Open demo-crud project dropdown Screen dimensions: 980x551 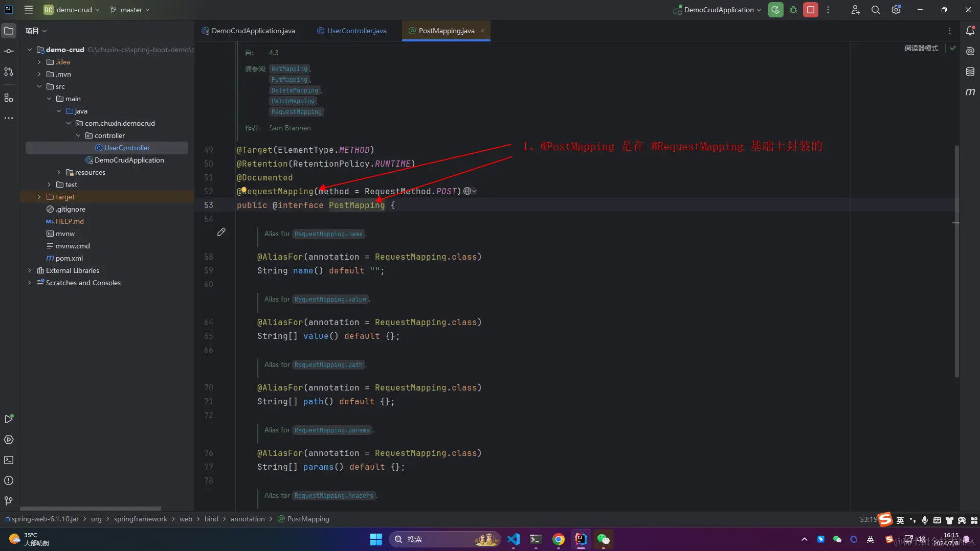[x=72, y=10]
